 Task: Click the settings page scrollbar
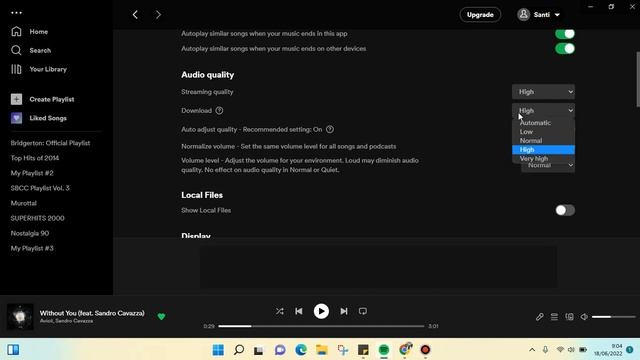(638, 79)
